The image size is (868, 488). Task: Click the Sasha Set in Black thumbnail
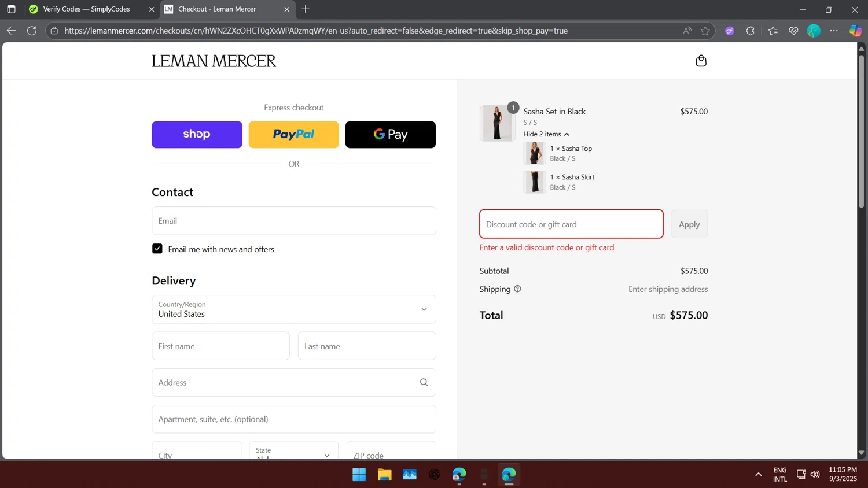[497, 123]
